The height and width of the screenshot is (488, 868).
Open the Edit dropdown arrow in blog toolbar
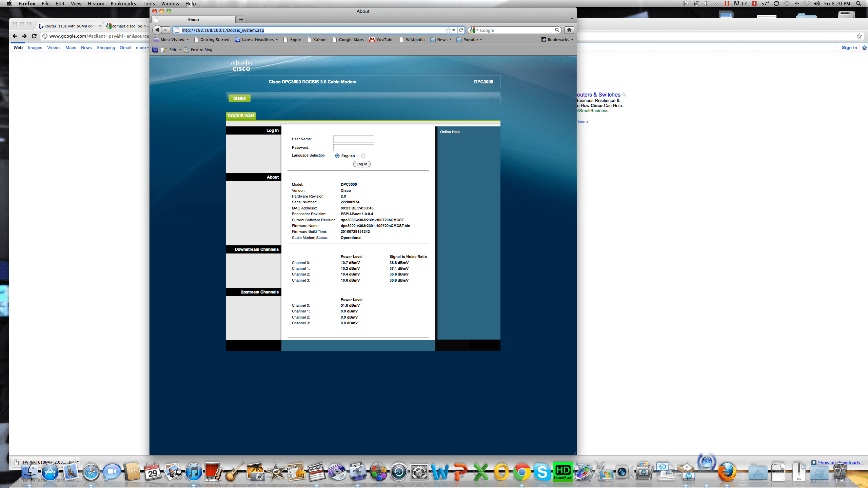tap(180, 50)
